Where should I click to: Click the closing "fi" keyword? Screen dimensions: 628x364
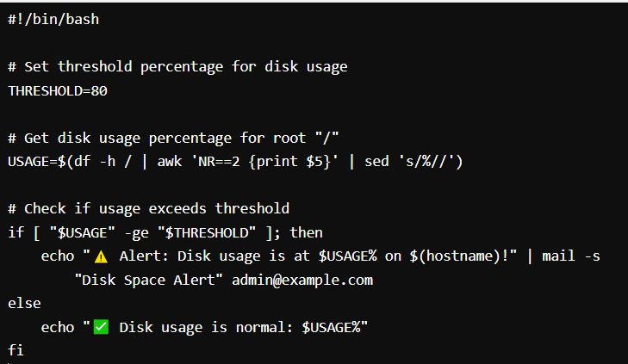(16, 350)
